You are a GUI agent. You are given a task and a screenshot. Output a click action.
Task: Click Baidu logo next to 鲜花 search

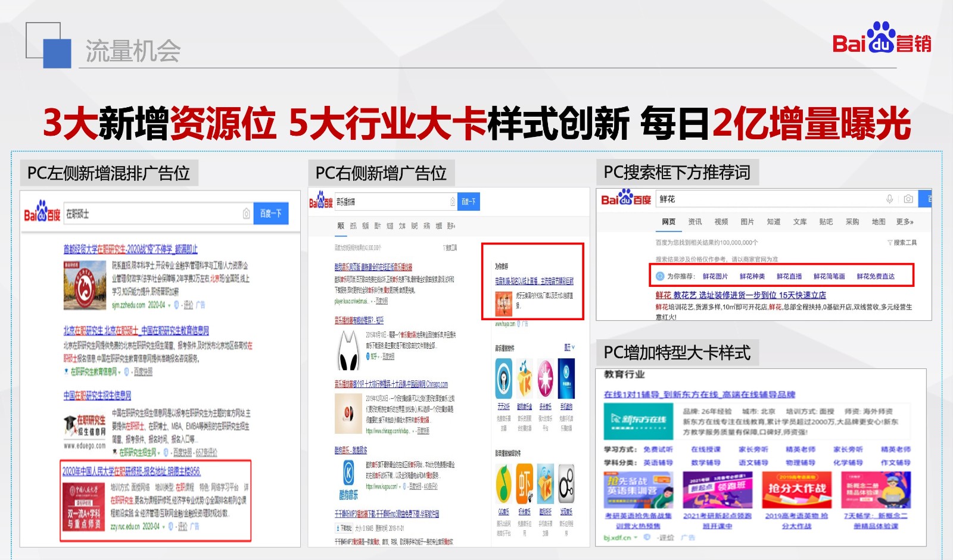pyautogui.click(x=626, y=198)
